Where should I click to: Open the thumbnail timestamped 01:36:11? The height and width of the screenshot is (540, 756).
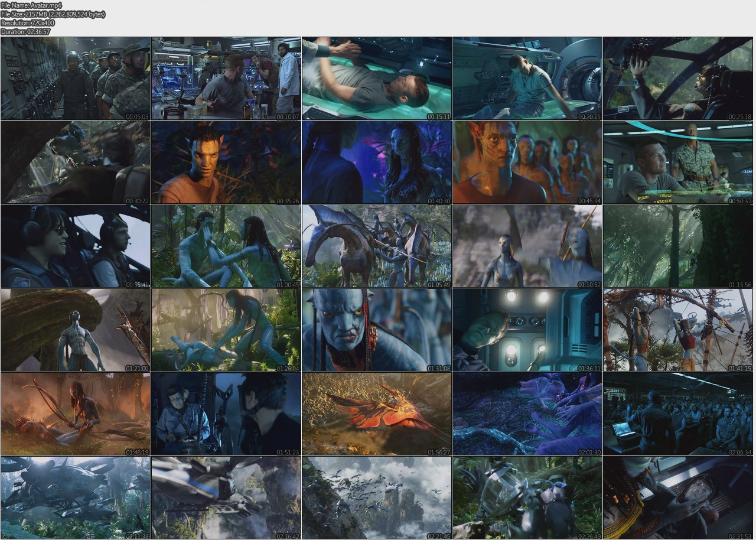[x=527, y=330]
